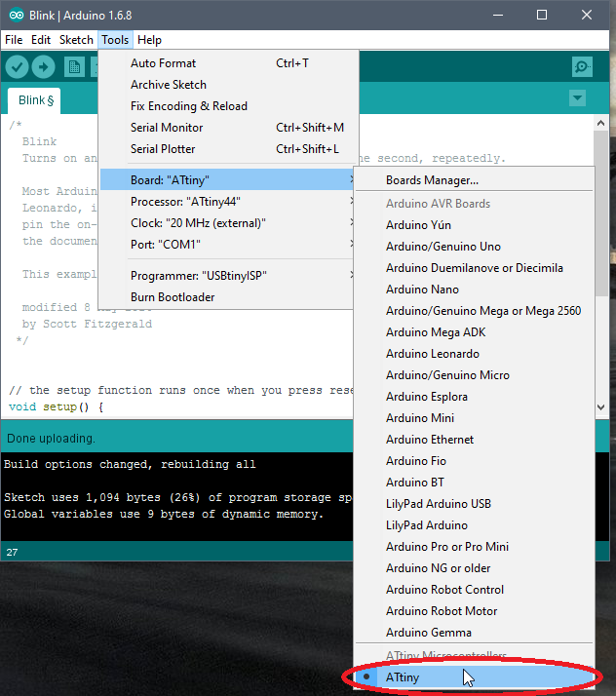The width and height of the screenshot is (616, 696).
Task: Pick Arduino BT from board list
Action: pos(475,483)
